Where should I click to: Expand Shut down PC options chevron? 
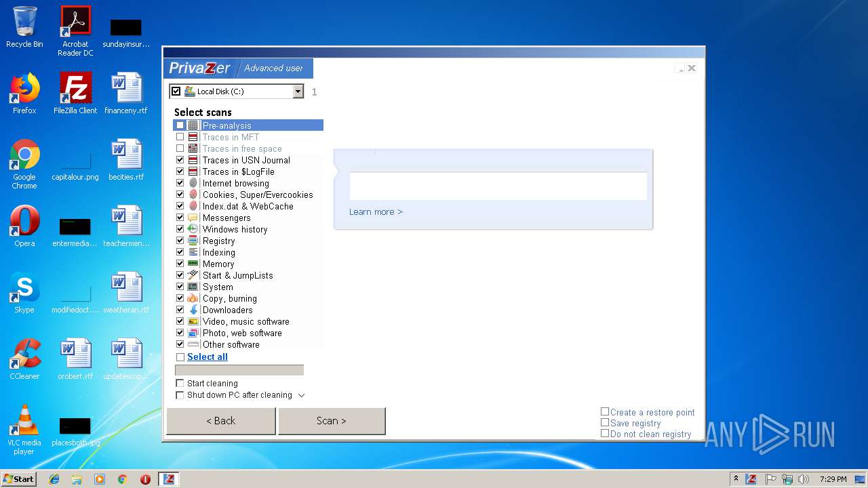pos(302,395)
